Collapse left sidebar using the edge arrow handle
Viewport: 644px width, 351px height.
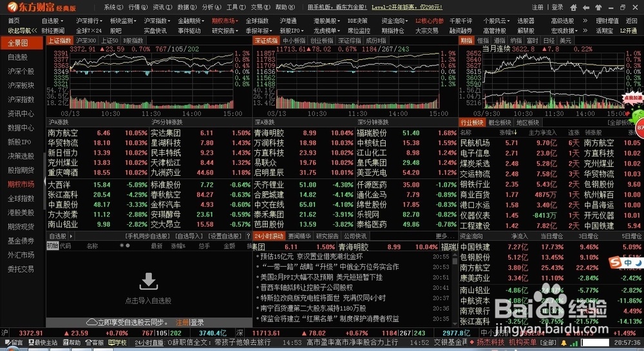(x=45, y=182)
